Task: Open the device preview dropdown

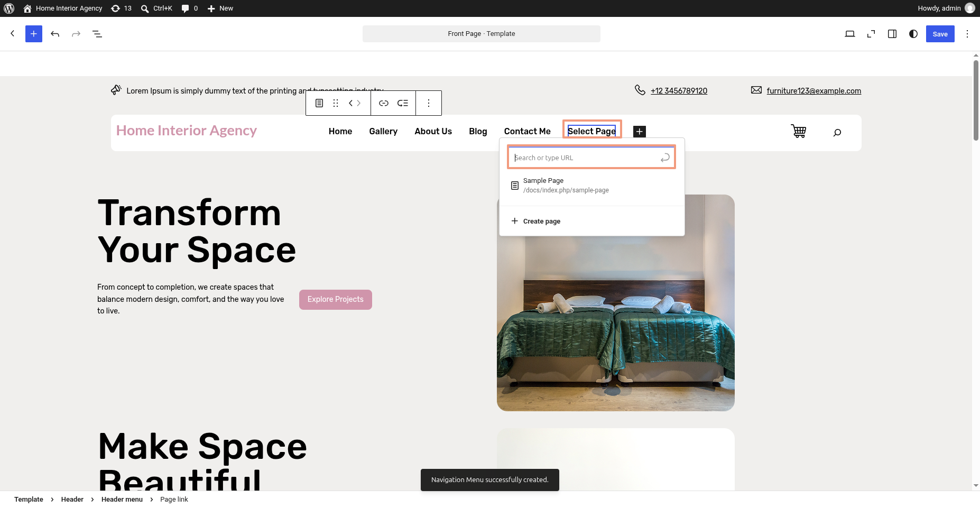Action: click(x=850, y=34)
